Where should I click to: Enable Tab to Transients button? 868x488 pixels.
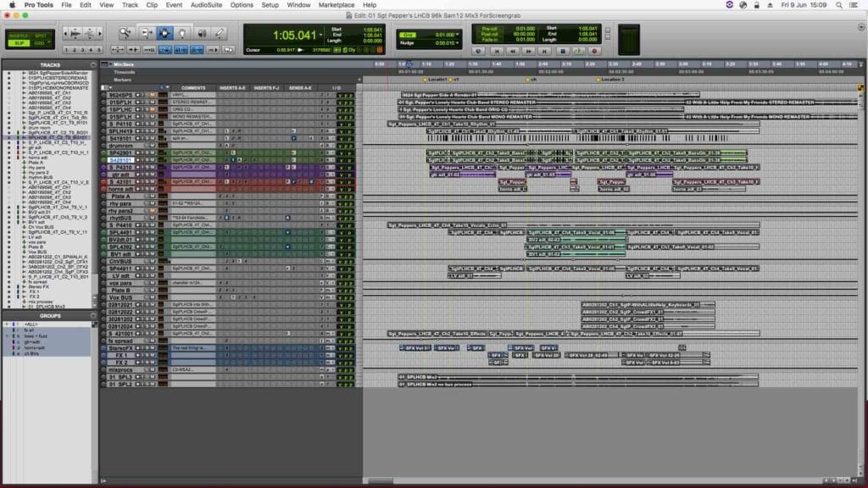coord(133,50)
